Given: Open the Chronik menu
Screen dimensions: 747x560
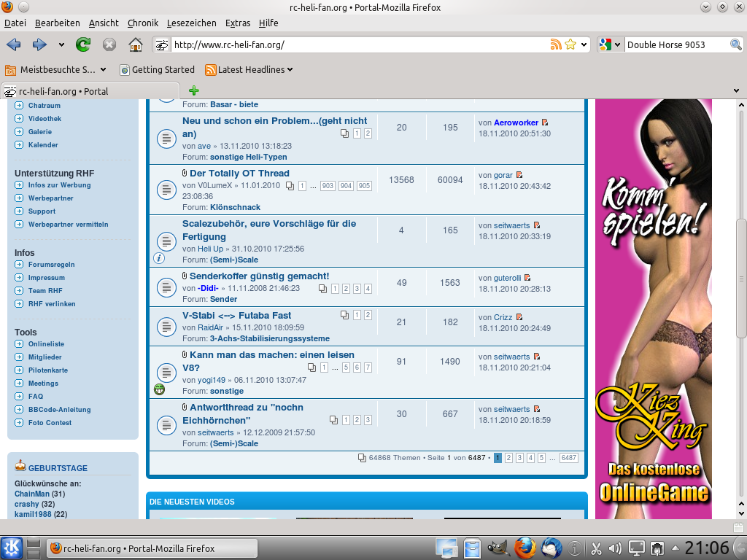Looking at the screenshot, I should click(142, 23).
